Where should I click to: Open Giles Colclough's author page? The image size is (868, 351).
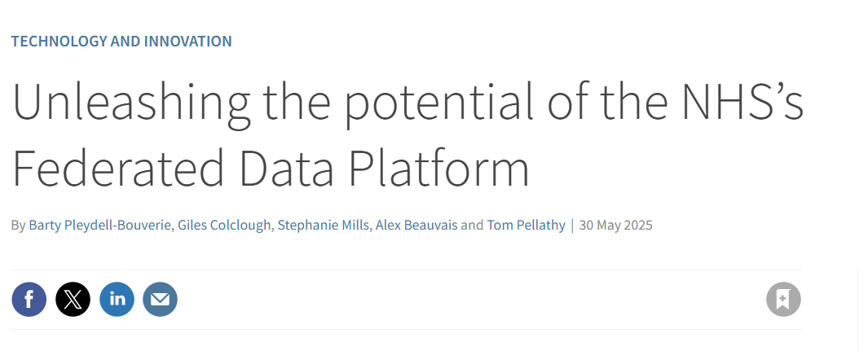click(224, 226)
